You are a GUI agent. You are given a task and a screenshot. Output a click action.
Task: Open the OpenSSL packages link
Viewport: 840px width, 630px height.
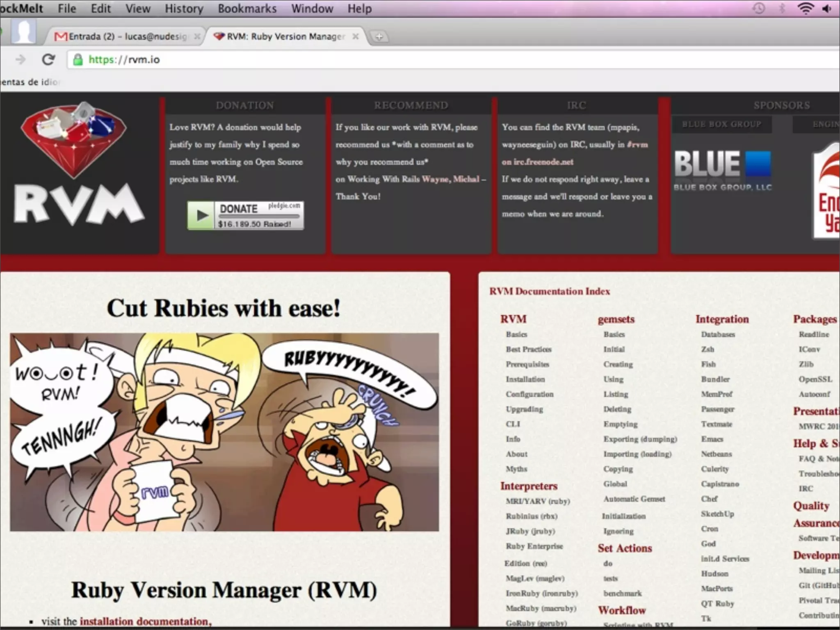tap(815, 379)
